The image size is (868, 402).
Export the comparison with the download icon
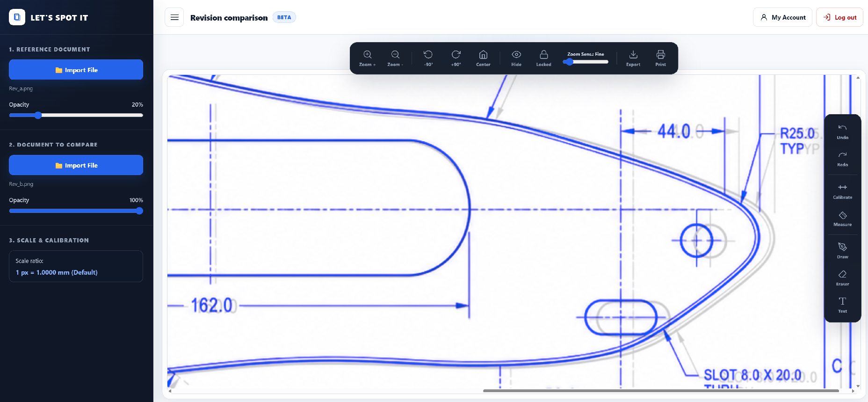pos(633,54)
